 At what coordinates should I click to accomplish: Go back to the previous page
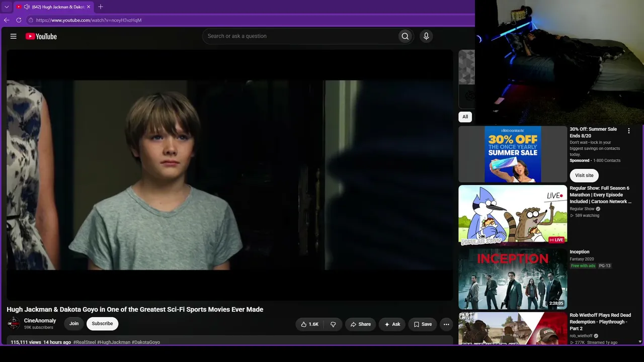7,20
